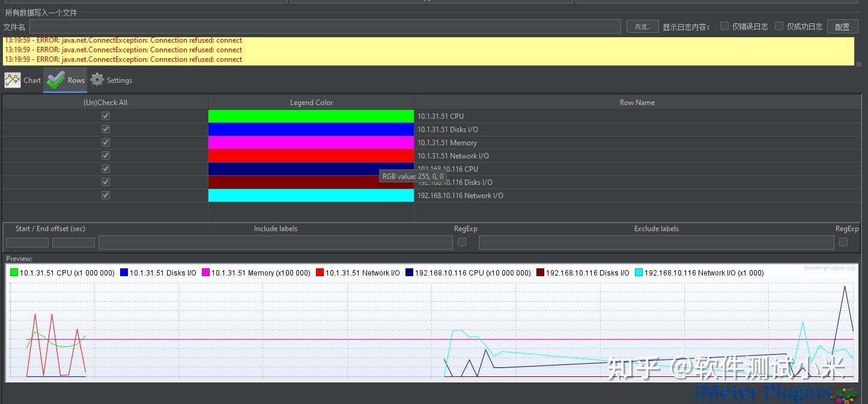Uncheck the 10.1.31.51 Disks I/O row
The width and height of the screenshot is (868, 404).
106,129
